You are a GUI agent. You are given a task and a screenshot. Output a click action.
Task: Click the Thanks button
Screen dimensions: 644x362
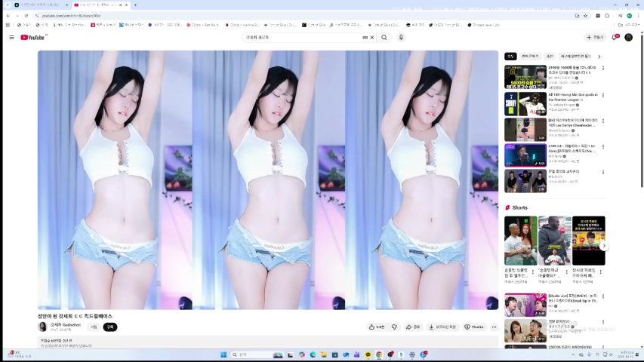(473, 327)
